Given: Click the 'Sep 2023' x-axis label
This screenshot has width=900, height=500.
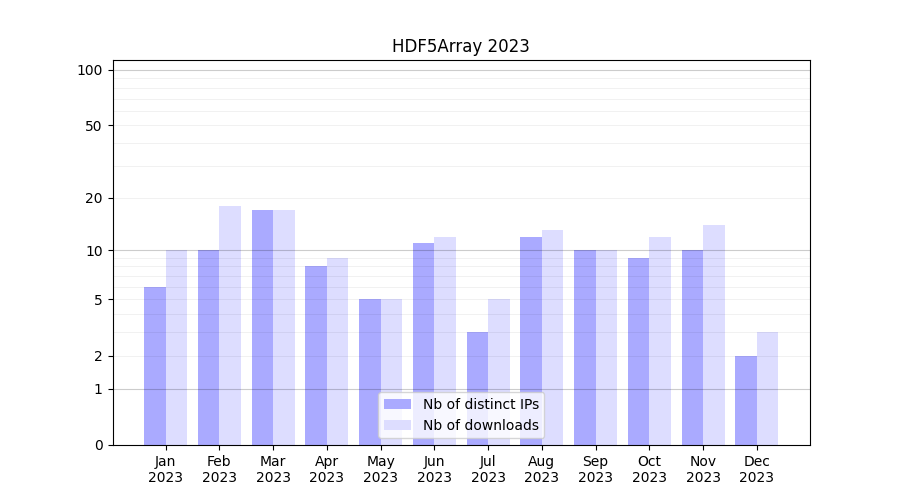Looking at the screenshot, I should click(x=595, y=469).
